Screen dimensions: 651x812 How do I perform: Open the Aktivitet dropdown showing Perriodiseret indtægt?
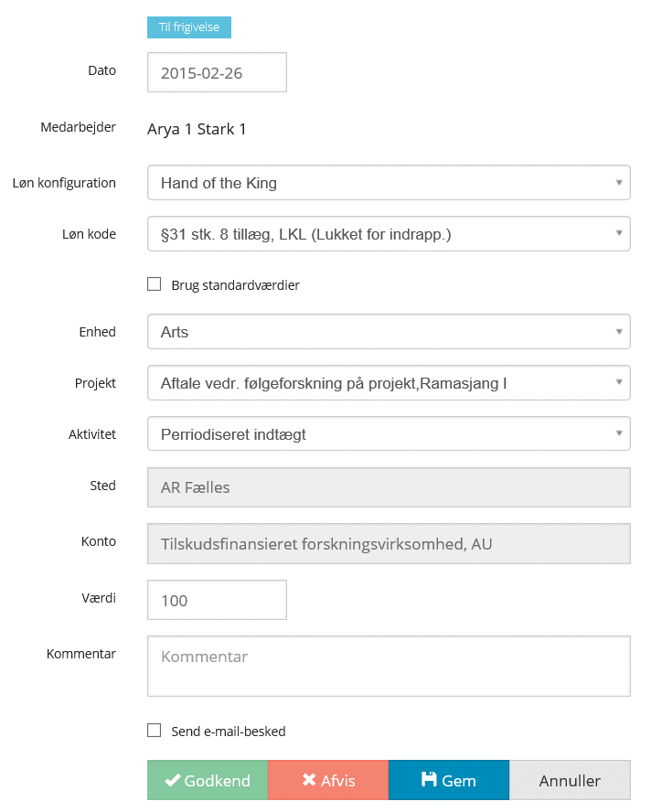(x=389, y=433)
